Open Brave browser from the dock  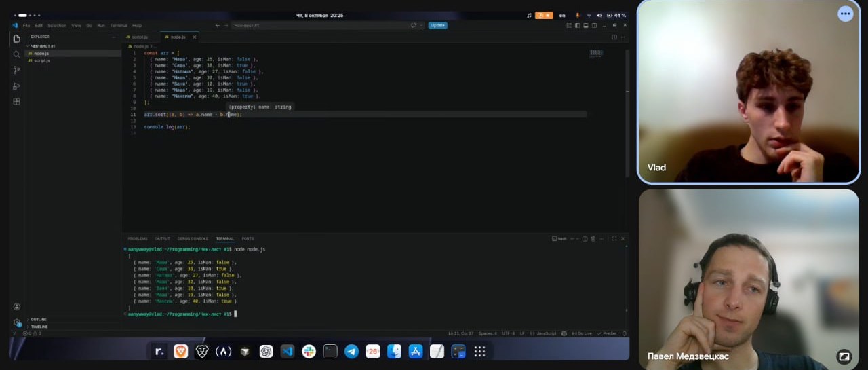tap(180, 351)
